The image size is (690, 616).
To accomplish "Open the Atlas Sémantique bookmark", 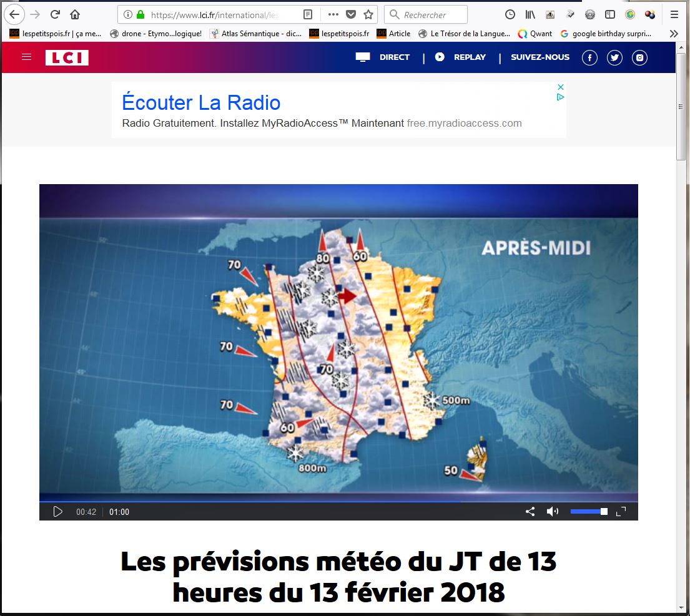I will pos(255,34).
